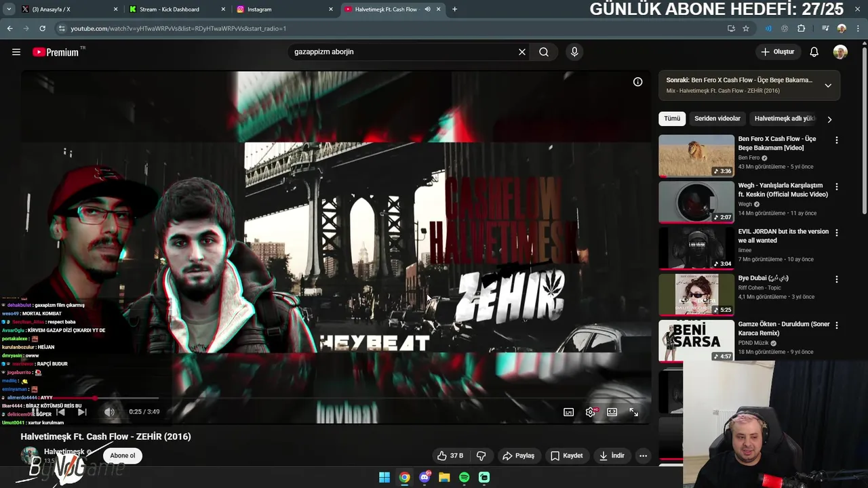868x488 pixels.
Task: Open Chrome media controls icon
Action: tap(825, 28)
